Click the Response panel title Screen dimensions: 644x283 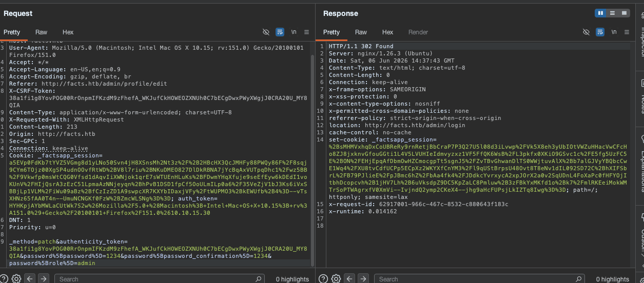pos(341,13)
